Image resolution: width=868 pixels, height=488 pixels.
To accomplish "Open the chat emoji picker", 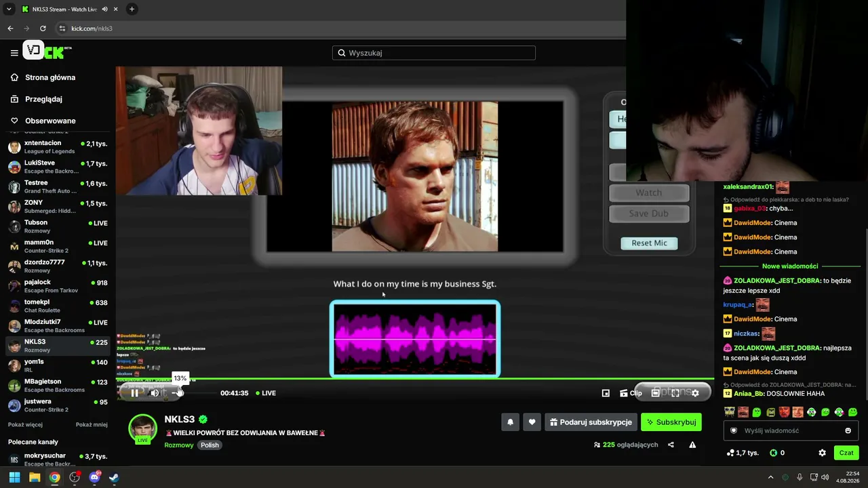I will (x=848, y=430).
